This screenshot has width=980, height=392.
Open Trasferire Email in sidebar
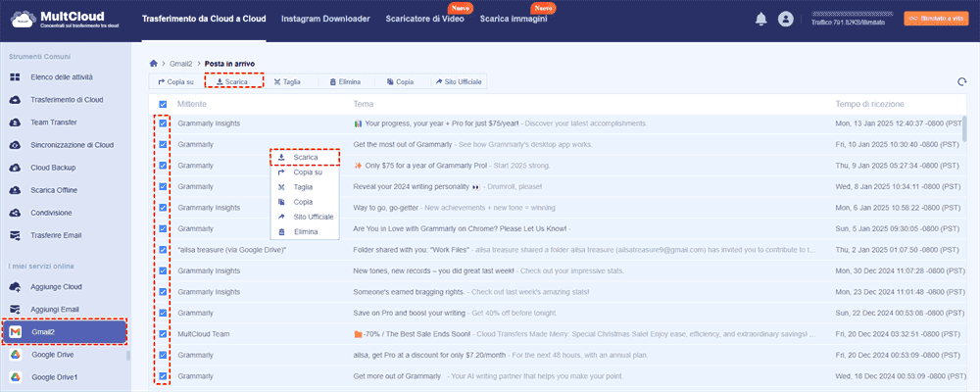click(x=56, y=235)
